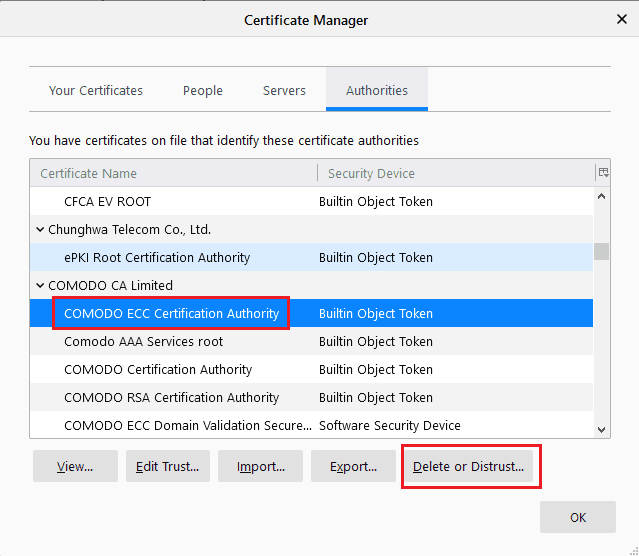Click the Import... button
The width and height of the screenshot is (639, 556).
(260, 466)
